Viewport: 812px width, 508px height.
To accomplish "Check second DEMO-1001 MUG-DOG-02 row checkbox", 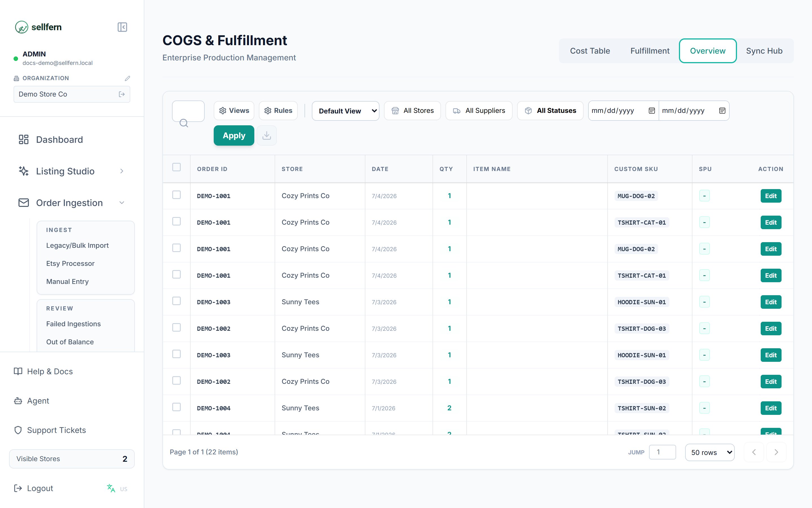I will pos(176,248).
